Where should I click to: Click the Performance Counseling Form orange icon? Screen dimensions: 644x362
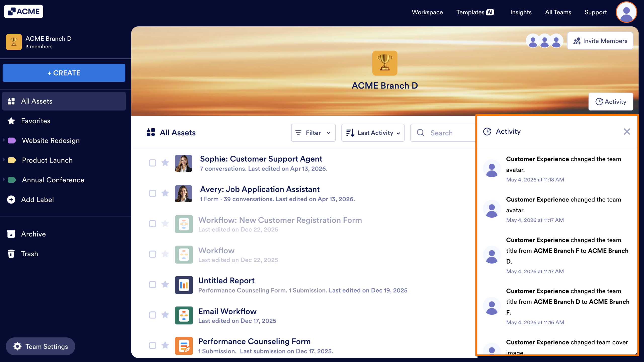coord(184,346)
